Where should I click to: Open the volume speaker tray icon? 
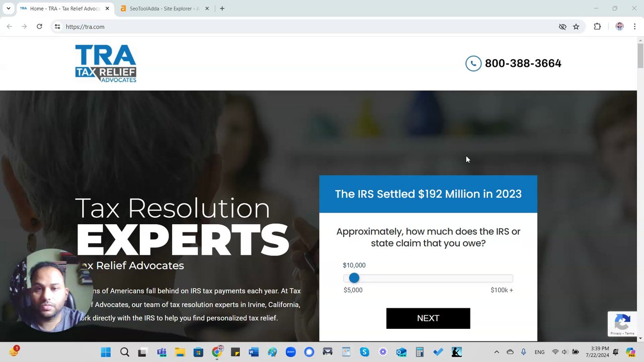565,352
